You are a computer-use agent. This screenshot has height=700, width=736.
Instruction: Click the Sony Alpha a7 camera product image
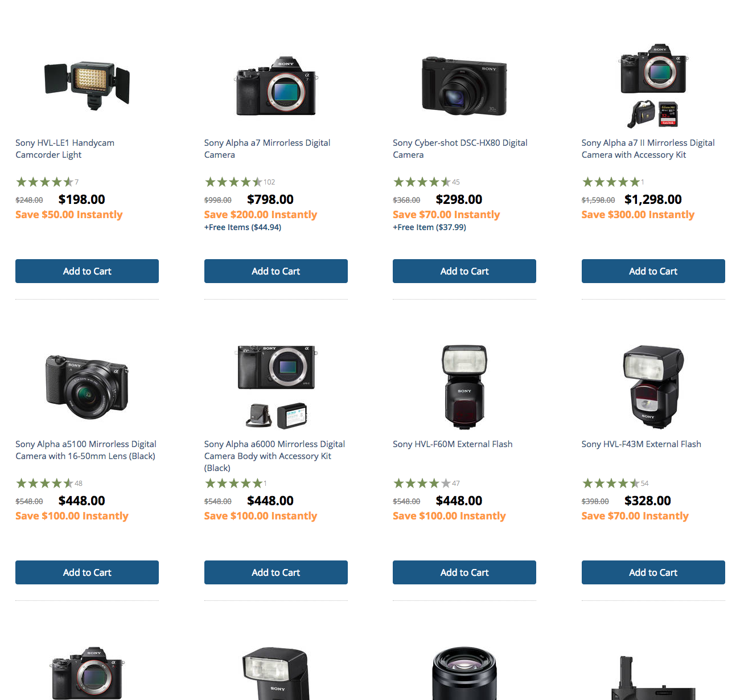[276, 85]
